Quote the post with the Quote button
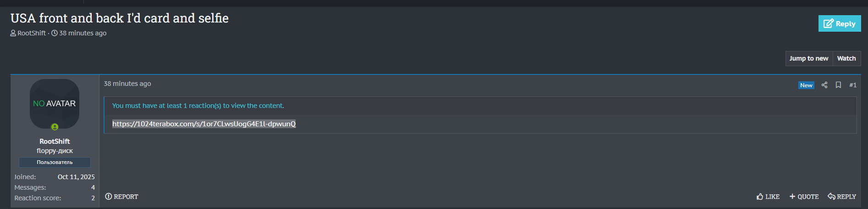868x209 pixels. pos(804,197)
